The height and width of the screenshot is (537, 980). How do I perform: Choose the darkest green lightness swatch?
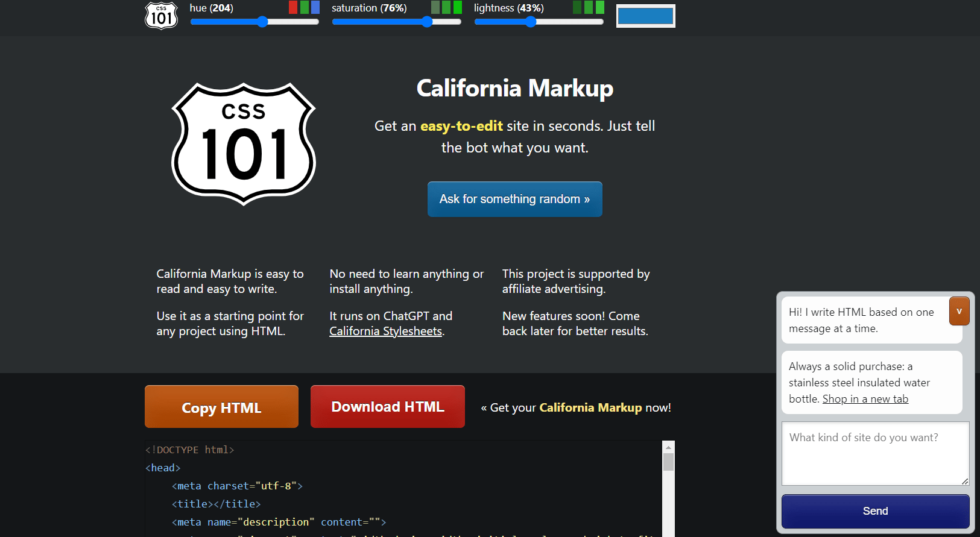[x=577, y=7]
